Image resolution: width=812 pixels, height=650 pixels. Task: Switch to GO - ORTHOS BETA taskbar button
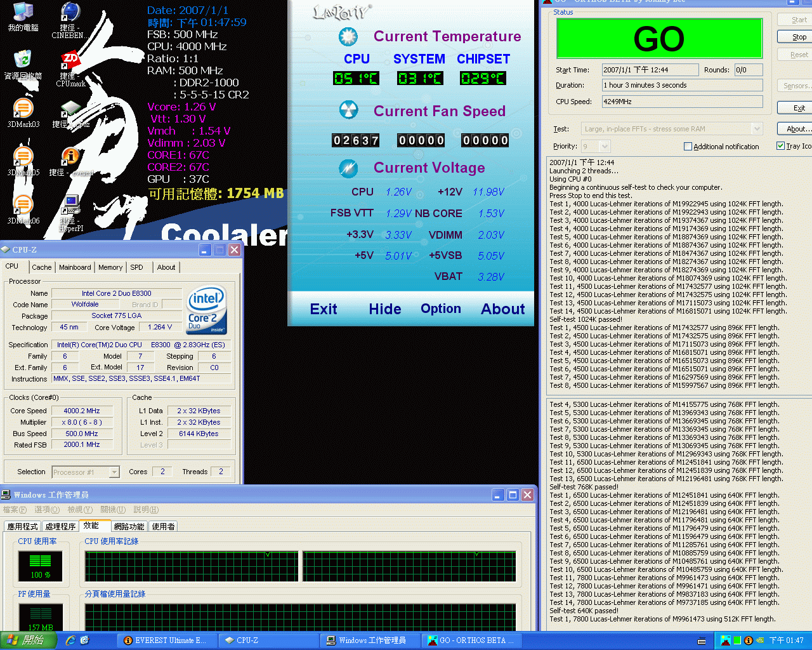pyautogui.click(x=472, y=640)
